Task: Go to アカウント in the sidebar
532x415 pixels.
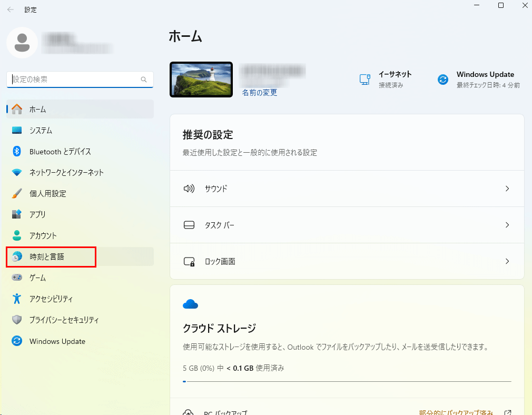Action: (43, 236)
